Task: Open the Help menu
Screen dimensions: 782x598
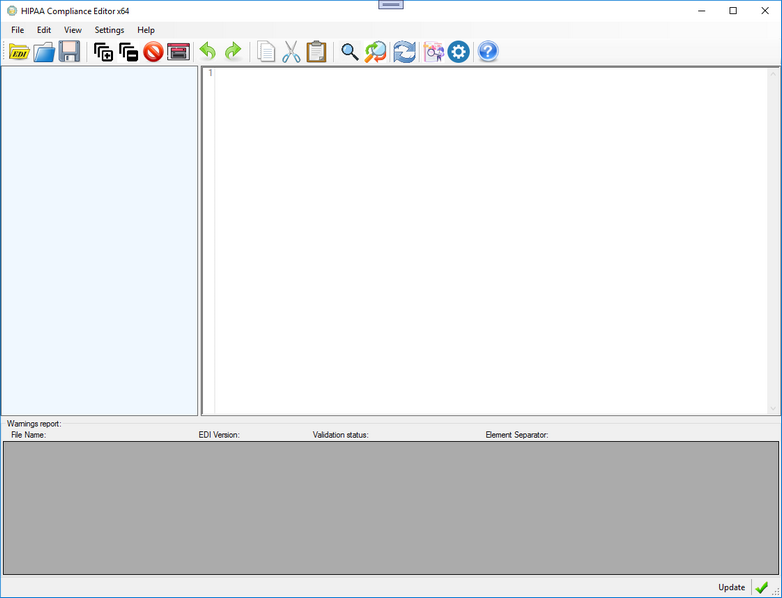Action: coord(146,30)
